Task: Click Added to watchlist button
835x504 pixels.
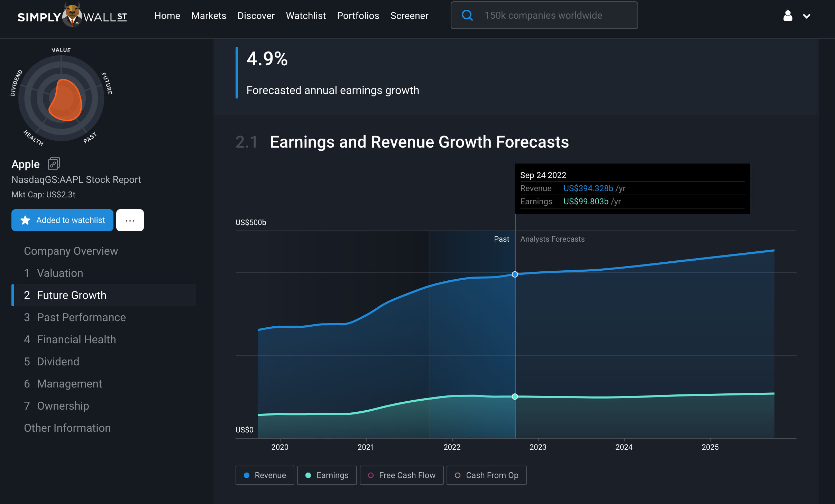Action: [62, 220]
